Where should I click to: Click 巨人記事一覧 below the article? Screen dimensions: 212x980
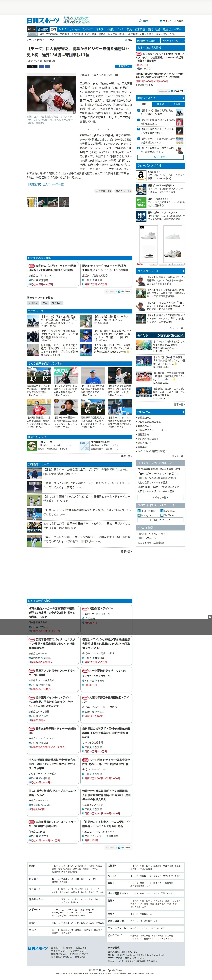(x=104, y=191)
